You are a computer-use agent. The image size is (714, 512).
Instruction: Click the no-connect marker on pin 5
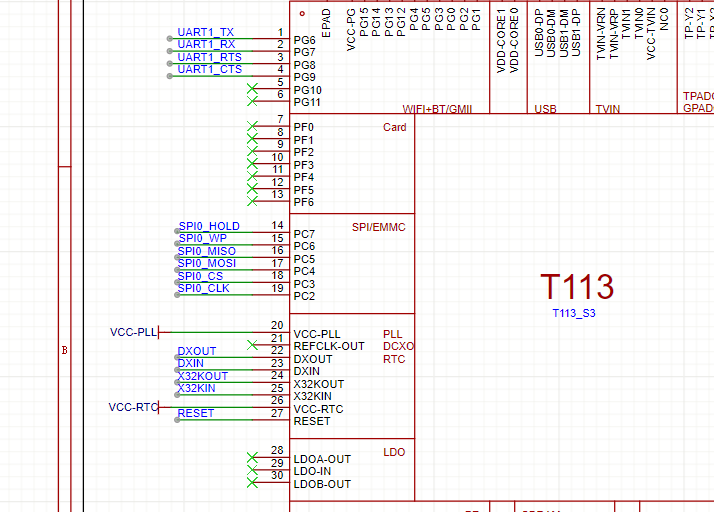252,88
